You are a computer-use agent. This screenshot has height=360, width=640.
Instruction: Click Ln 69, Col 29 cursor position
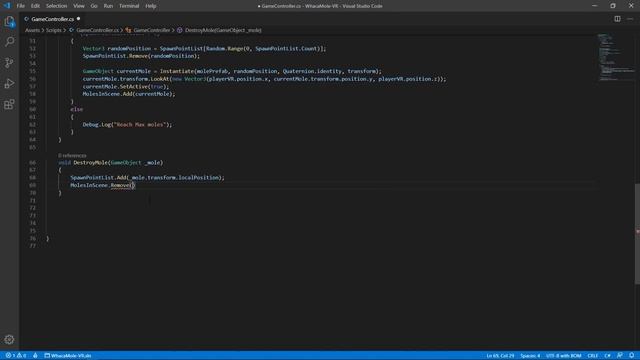(500, 356)
